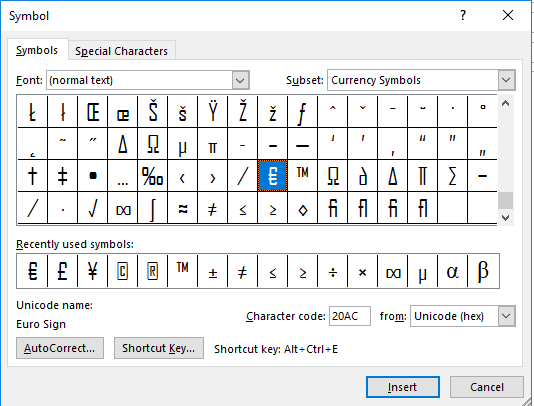Select capital Š with caron
This screenshot has height=406, width=534.
click(153, 112)
